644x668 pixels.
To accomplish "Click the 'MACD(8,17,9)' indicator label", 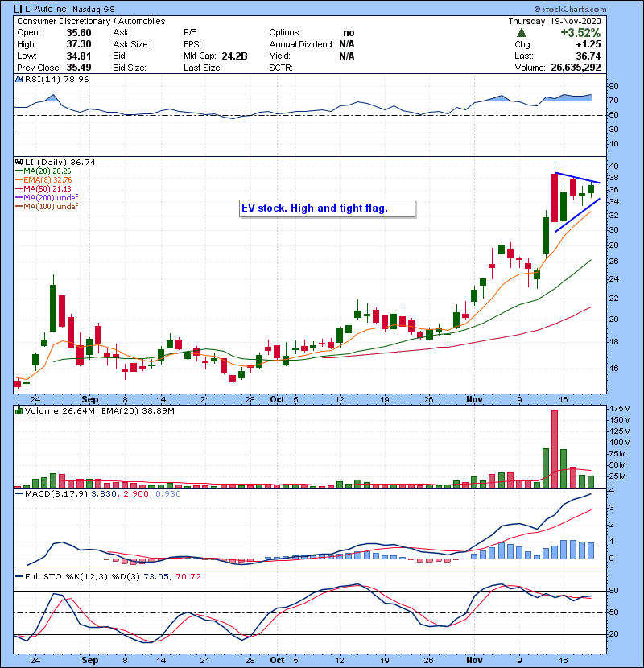I will pos(56,494).
